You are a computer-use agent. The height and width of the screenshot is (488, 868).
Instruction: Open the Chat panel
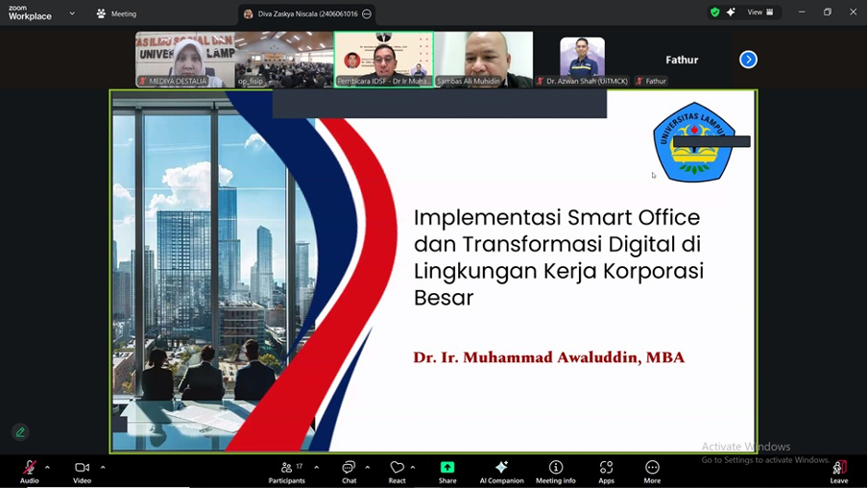(349, 470)
